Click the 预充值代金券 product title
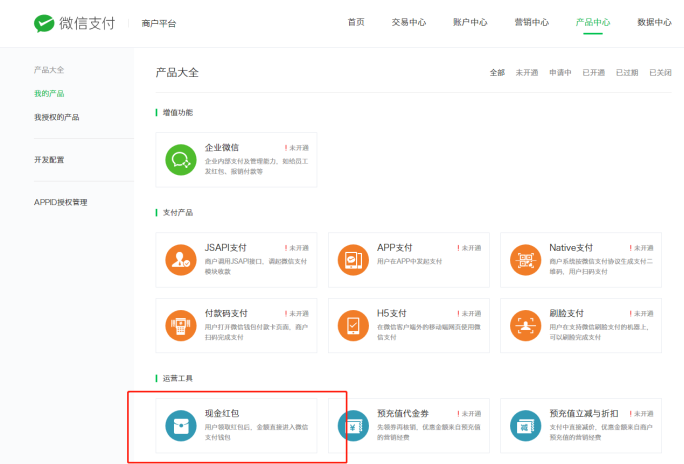The height and width of the screenshot is (464, 684). point(403,413)
